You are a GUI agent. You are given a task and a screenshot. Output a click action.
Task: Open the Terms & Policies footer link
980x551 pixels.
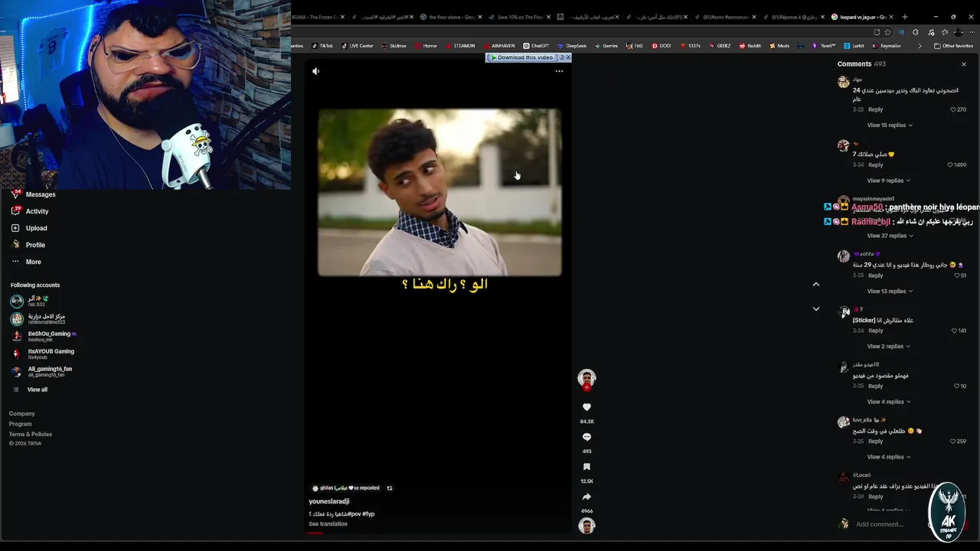pyautogui.click(x=31, y=434)
